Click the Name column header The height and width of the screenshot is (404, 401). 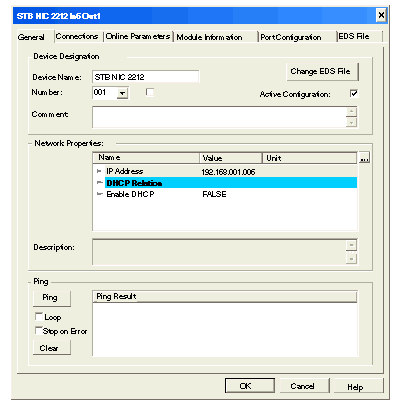146,158
